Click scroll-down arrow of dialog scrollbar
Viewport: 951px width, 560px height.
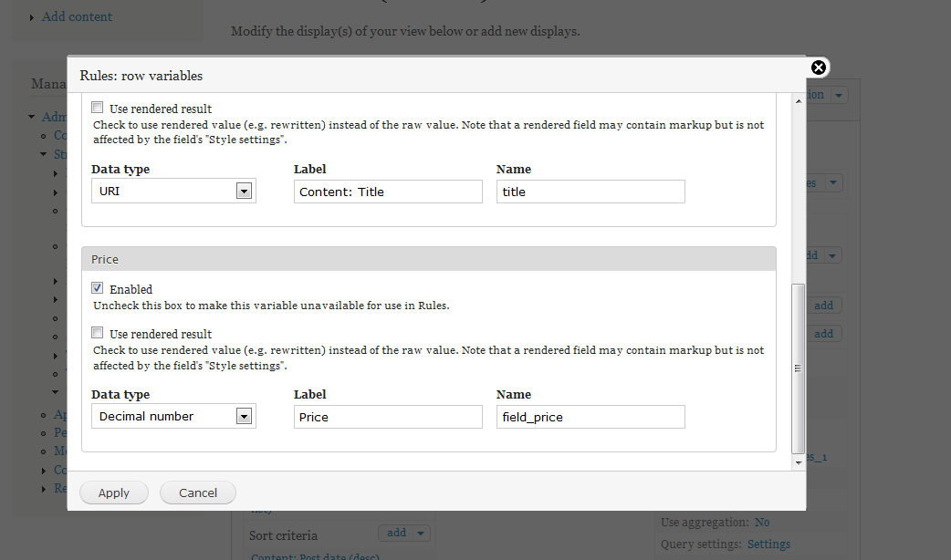click(x=799, y=462)
